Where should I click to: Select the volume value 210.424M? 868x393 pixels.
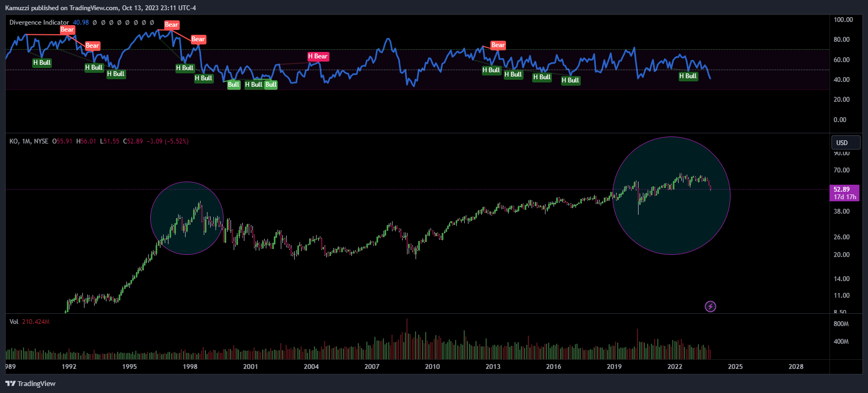pyautogui.click(x=36, y=322)
